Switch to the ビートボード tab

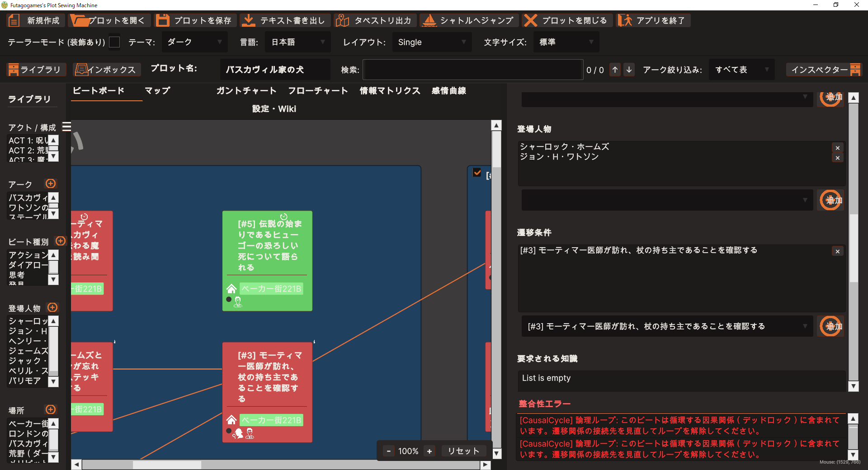click(99, 90)
